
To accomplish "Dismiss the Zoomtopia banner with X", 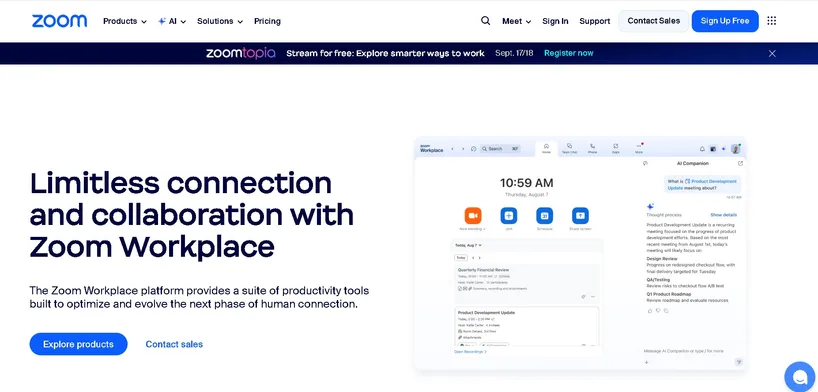I will 772,53.
